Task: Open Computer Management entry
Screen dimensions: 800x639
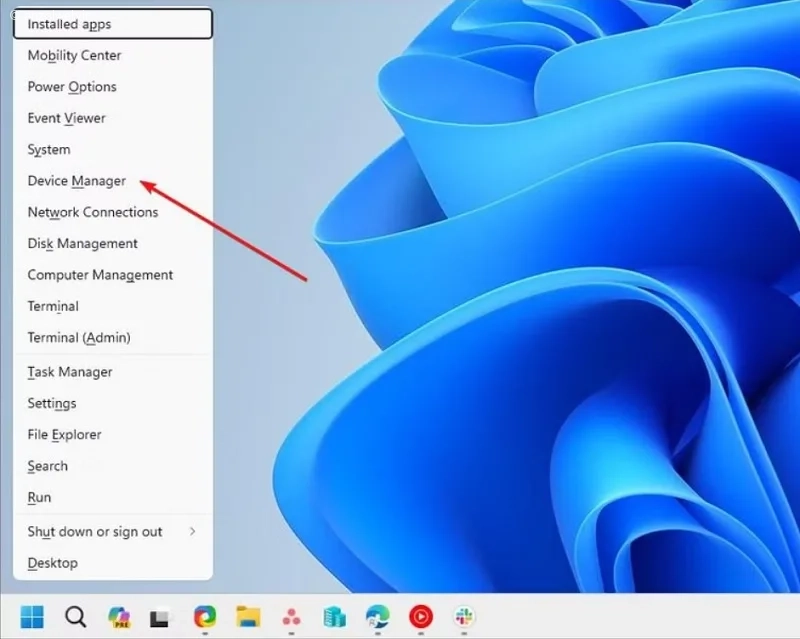Action: point(113,275)
